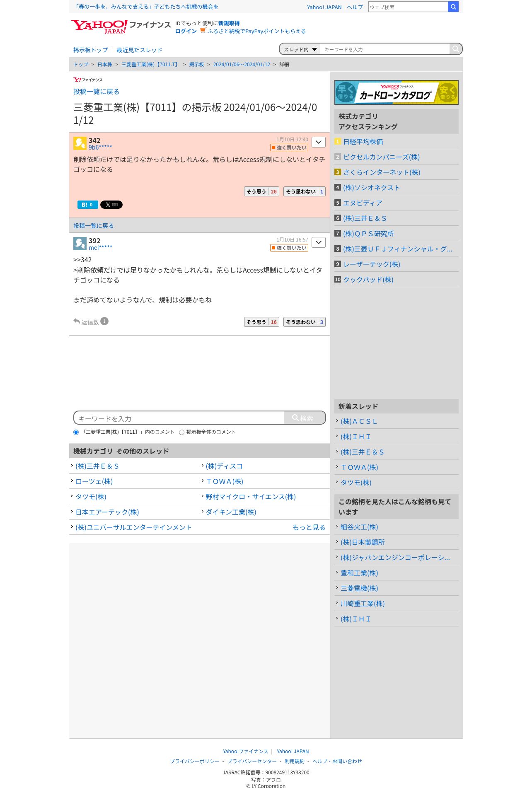Click top 投稿一覧に戻る link
Image resolution: width=532 pixels, height=788 pixels.
tap(96, 92)
